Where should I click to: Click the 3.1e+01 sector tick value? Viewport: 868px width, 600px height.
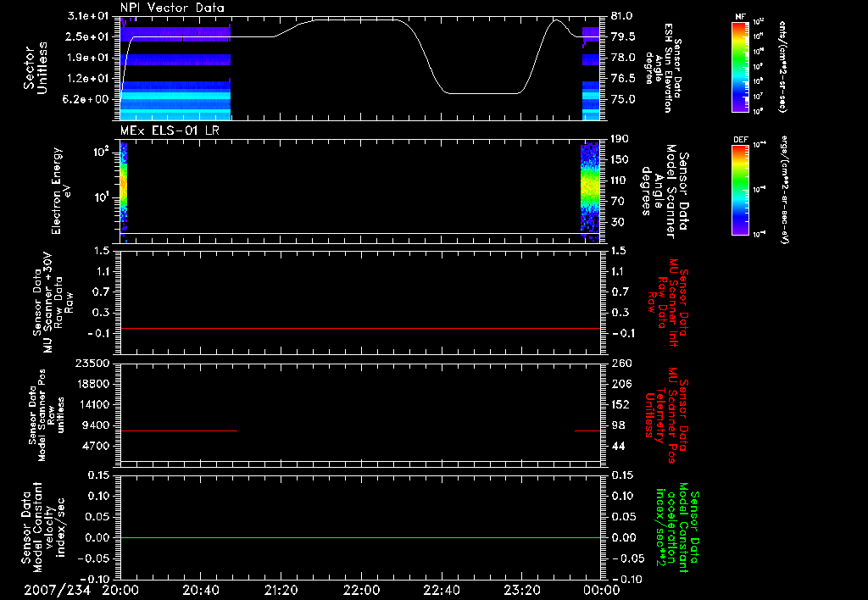tap(89, 16)
